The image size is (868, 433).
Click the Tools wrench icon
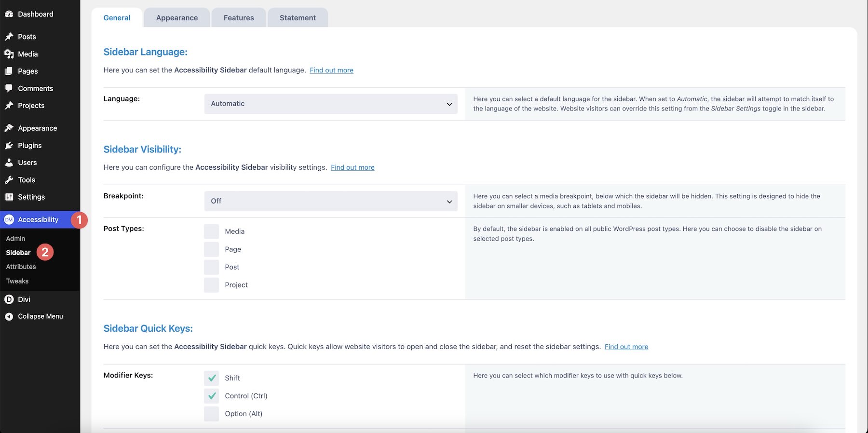click(9, 180)
